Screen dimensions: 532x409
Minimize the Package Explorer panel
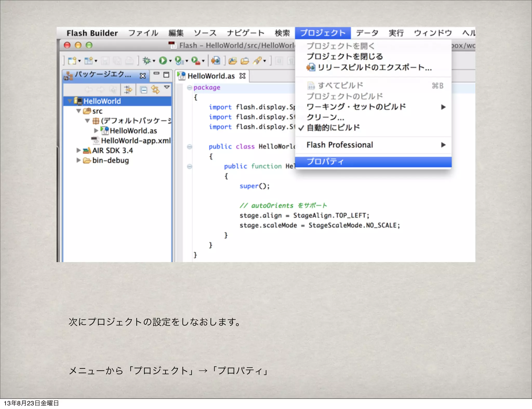coord(156,74)
